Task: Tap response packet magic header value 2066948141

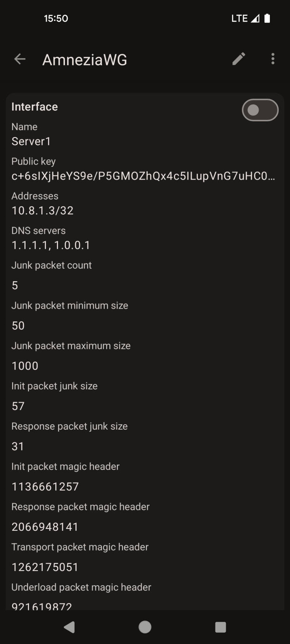Action: pos(45,527)
